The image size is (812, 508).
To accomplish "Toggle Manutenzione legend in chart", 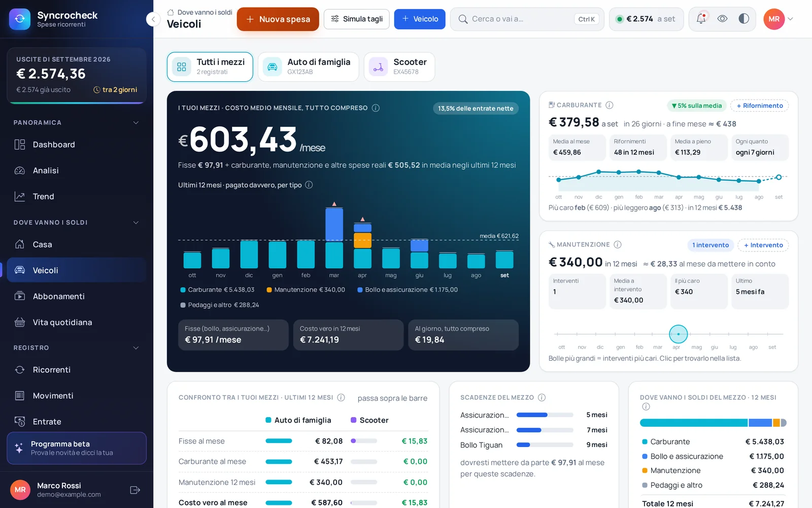I will pos(306,290).
